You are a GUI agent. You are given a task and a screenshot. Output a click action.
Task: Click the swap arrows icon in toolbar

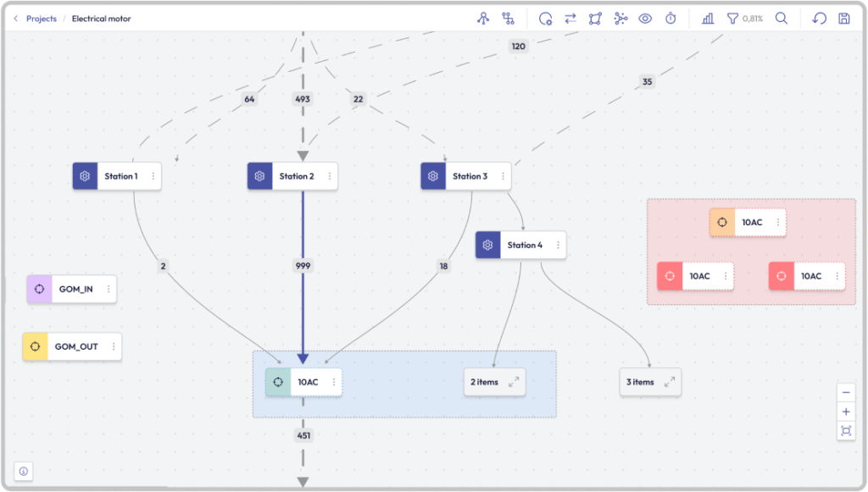tap(570, 19)
